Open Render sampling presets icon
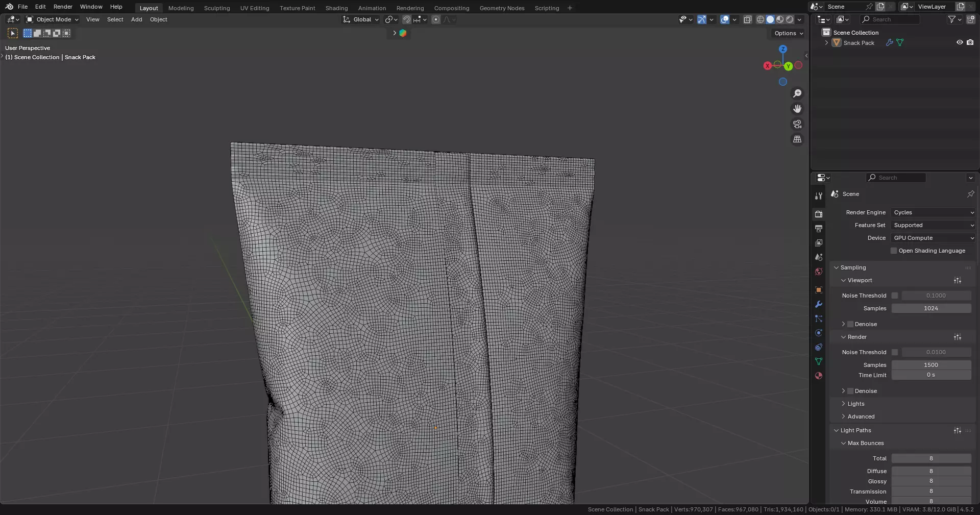 click(x=958, y=337)
